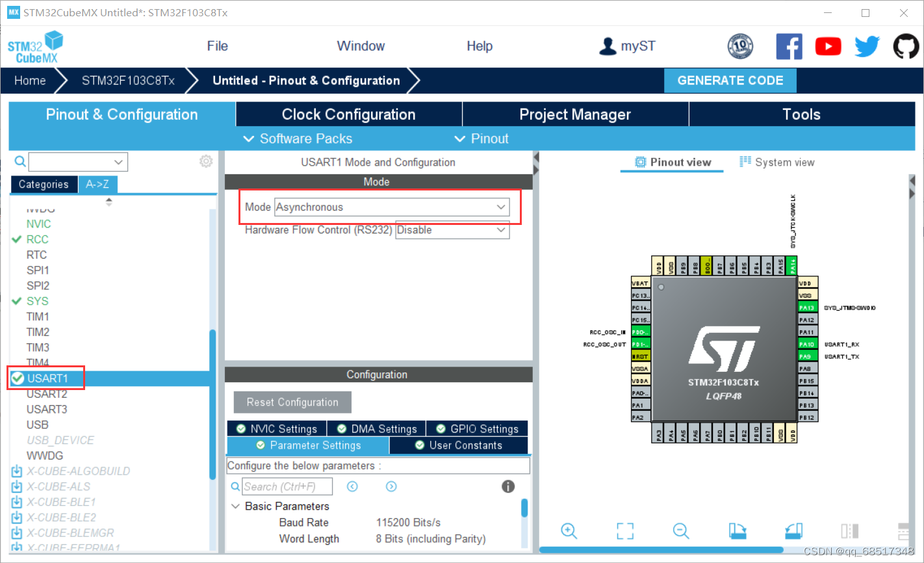Click the GENERATE CODE button
Viewport: 924px width, 563px height.
click(x=730, y=80)
